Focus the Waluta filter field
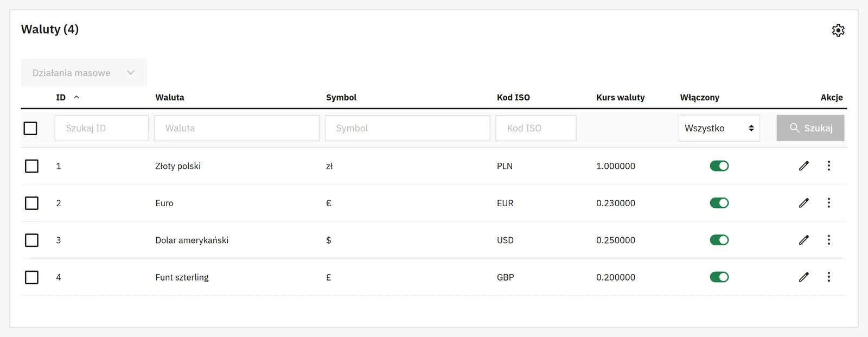Screen dimensions: 868x337 pos(237,128)
